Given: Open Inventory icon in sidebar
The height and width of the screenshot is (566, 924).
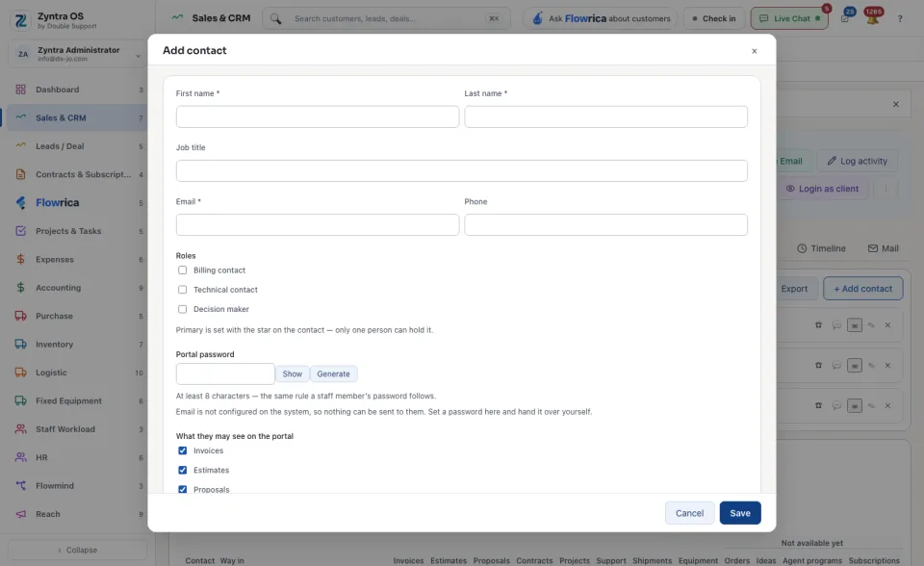Looking at the screenshot, I should coord(20,344).
